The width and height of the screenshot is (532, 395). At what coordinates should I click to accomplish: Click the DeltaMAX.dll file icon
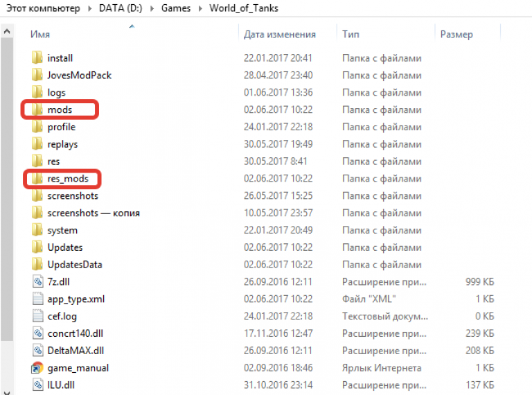(x=37, y=350)
